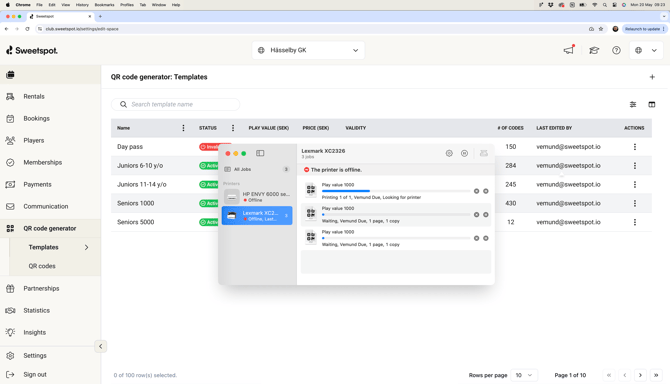670x384 pixels.
Task: Open the QR code generator menu item
Action: (50, 229)
